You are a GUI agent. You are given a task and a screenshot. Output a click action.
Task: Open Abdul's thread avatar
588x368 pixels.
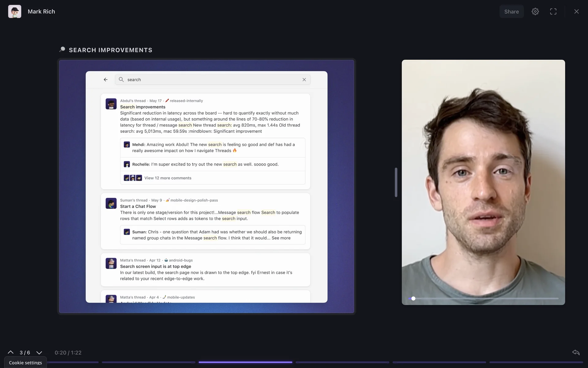111,104
